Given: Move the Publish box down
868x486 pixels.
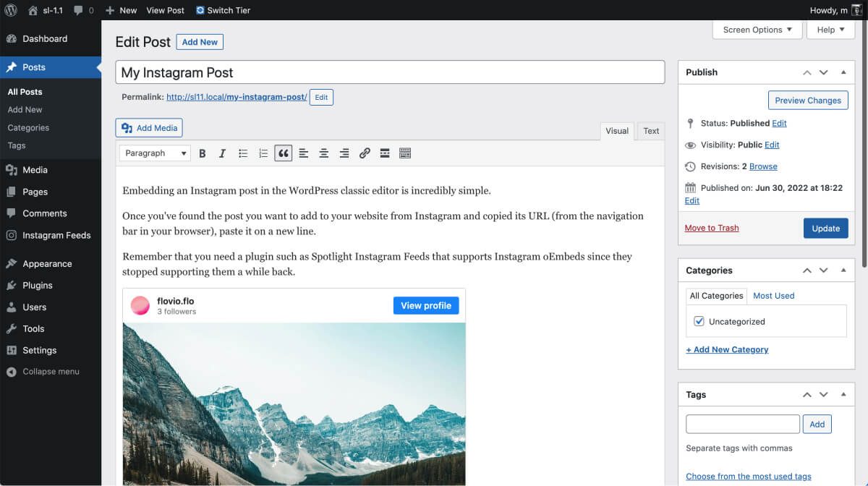Looking at the screenshot, I should pos(824,72).
